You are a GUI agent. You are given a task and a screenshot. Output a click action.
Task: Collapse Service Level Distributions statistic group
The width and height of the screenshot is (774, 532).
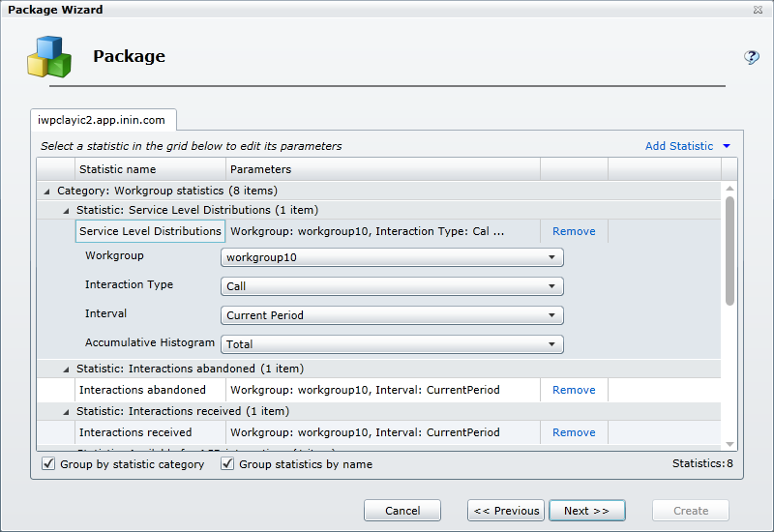(66, 210)
